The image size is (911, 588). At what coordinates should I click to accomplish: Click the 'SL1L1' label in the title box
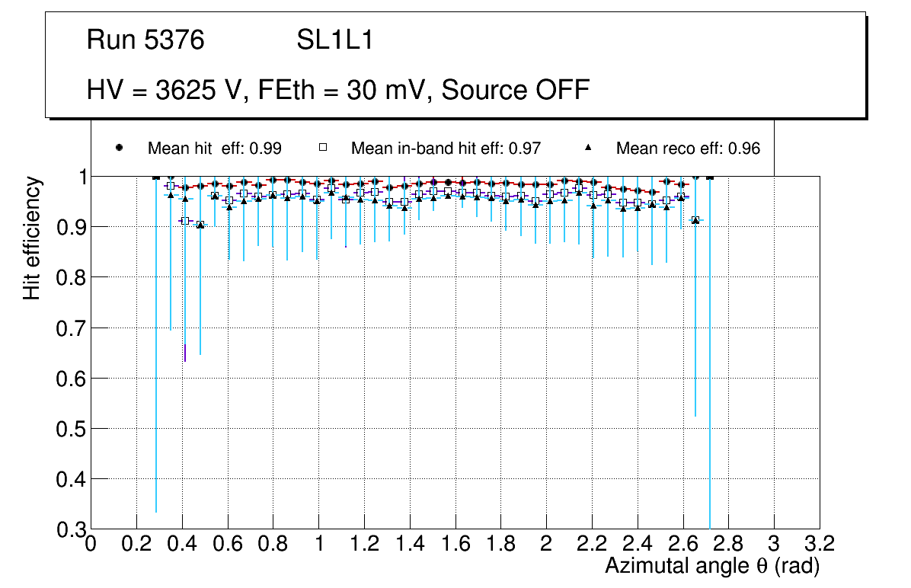[334, 40]
